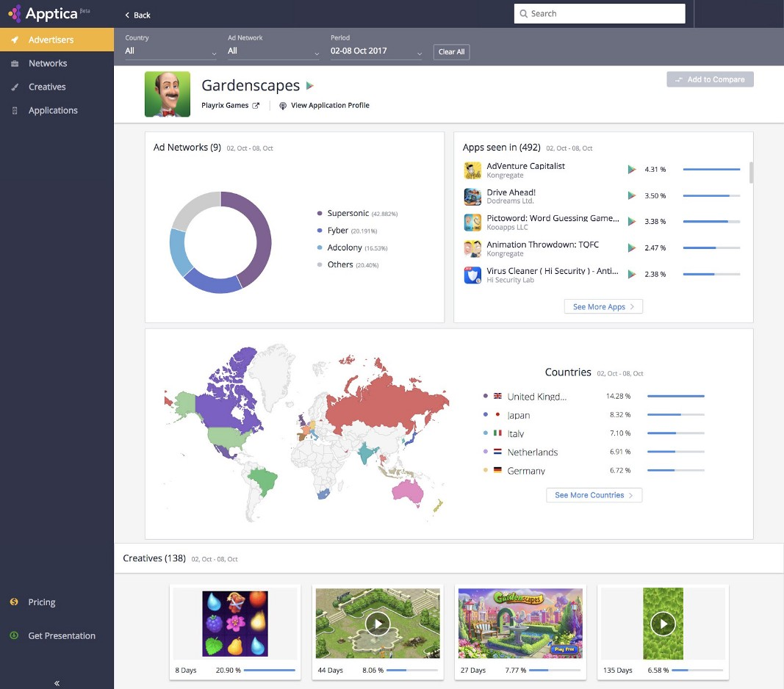Screen dimensions: 784x689
Task: Click the Search input field
Action: [600, 13]
